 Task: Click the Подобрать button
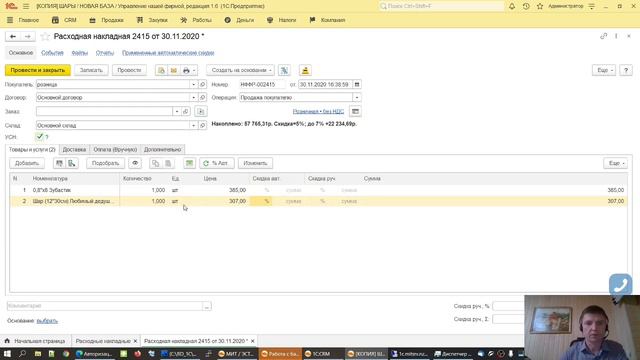point(105,163)
